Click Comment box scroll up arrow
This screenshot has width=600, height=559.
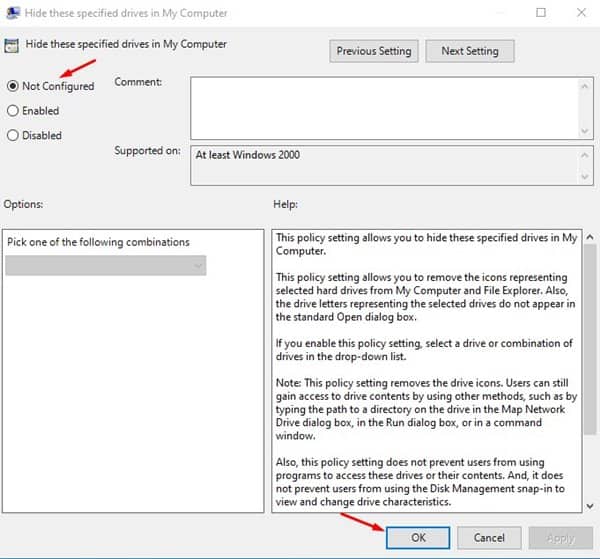point(585,86)
